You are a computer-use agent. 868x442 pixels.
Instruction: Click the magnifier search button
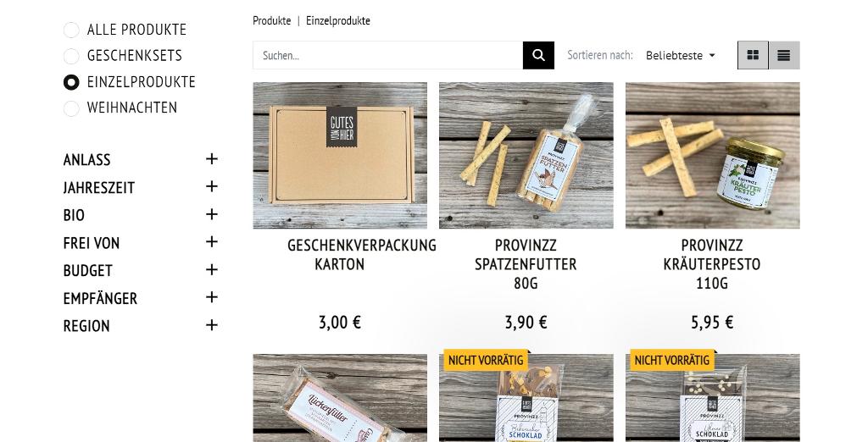tap(538, 55)
